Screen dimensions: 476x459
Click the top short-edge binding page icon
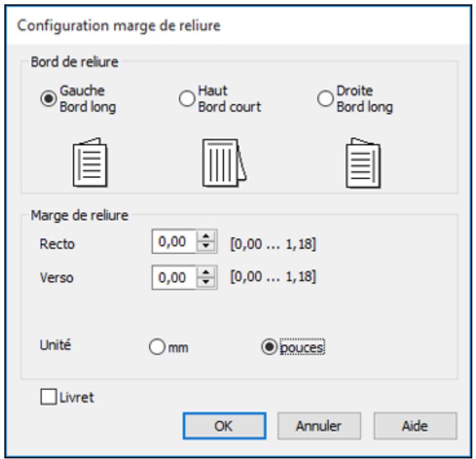[x=224, y=163]
